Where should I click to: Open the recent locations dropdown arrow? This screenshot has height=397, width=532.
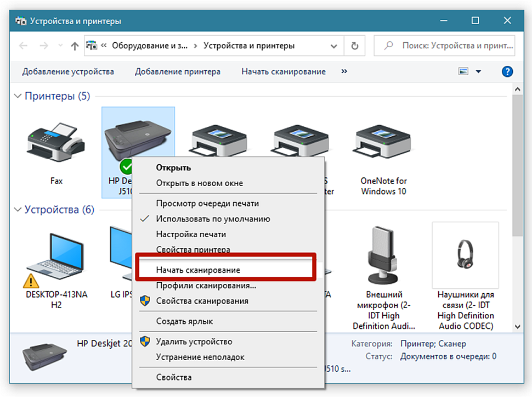(x=60, y=46)
